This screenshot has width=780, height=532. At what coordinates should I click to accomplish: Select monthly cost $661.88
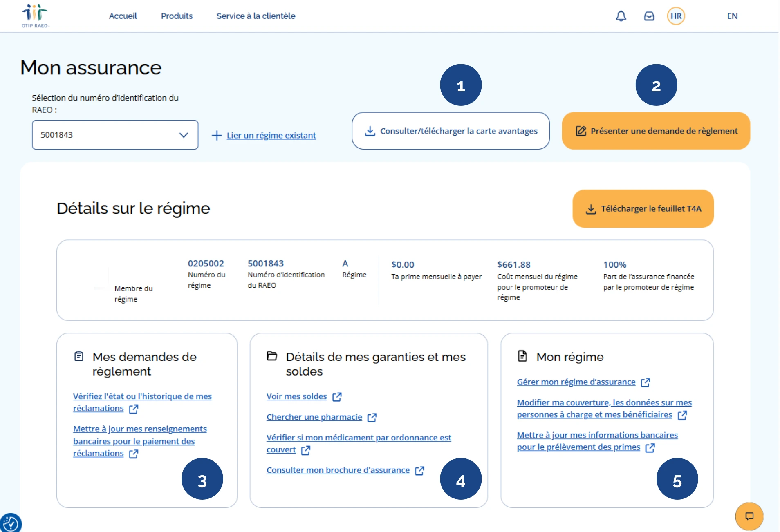pos(513,265)
